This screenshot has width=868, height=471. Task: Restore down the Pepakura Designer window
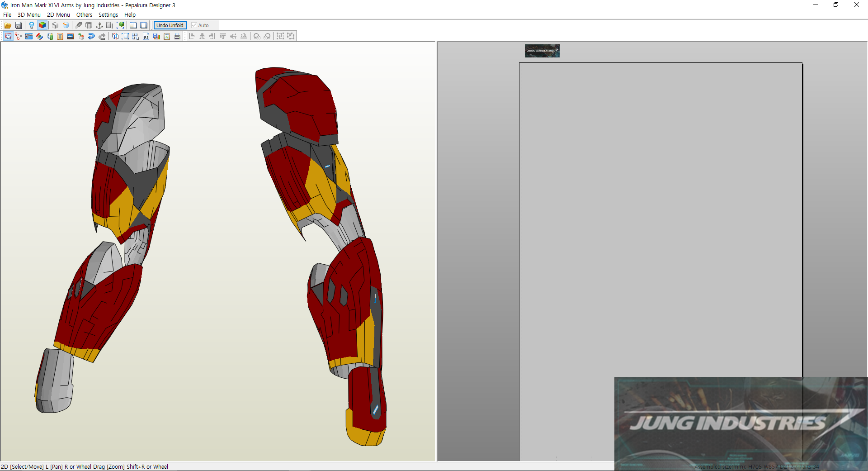[836, 5]
